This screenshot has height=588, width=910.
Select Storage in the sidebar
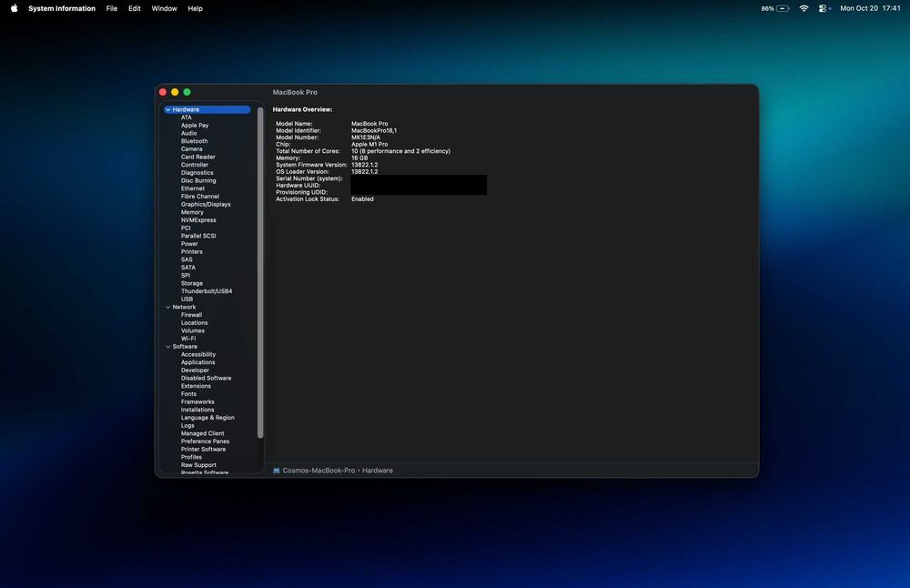pyautogui.click(x=191, y=283)
